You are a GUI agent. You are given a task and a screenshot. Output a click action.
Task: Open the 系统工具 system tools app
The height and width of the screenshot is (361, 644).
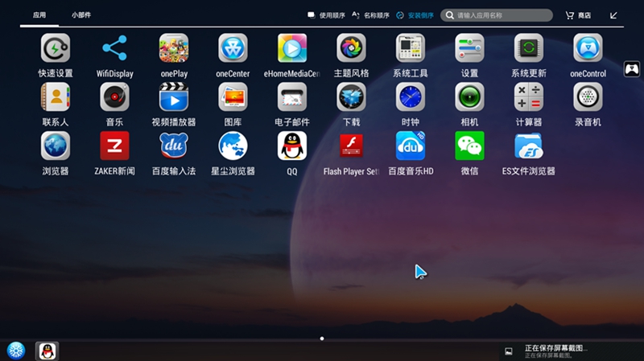click(411, 48)
